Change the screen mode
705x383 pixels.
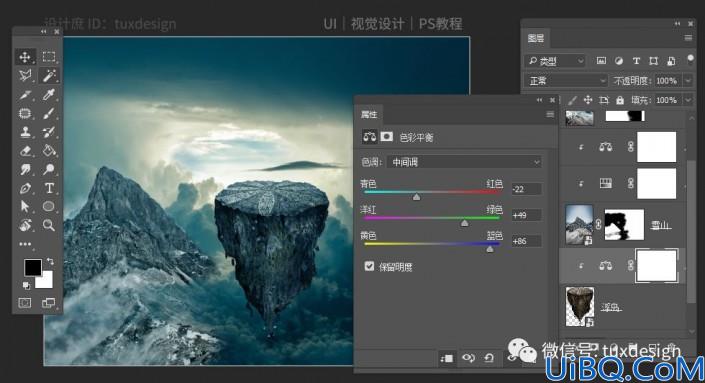coord(48,303)
